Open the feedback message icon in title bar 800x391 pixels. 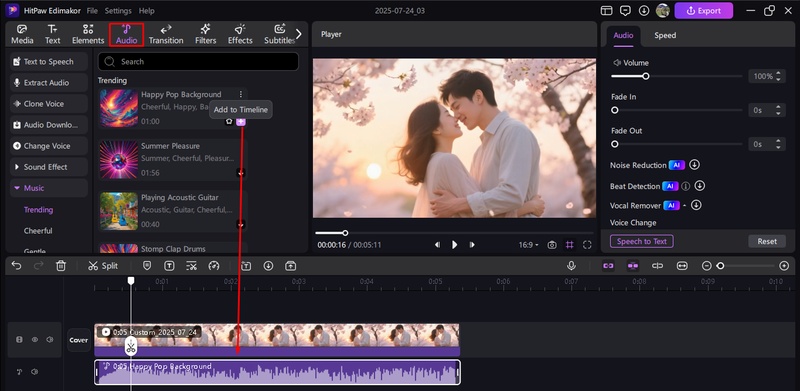(625, 11)
